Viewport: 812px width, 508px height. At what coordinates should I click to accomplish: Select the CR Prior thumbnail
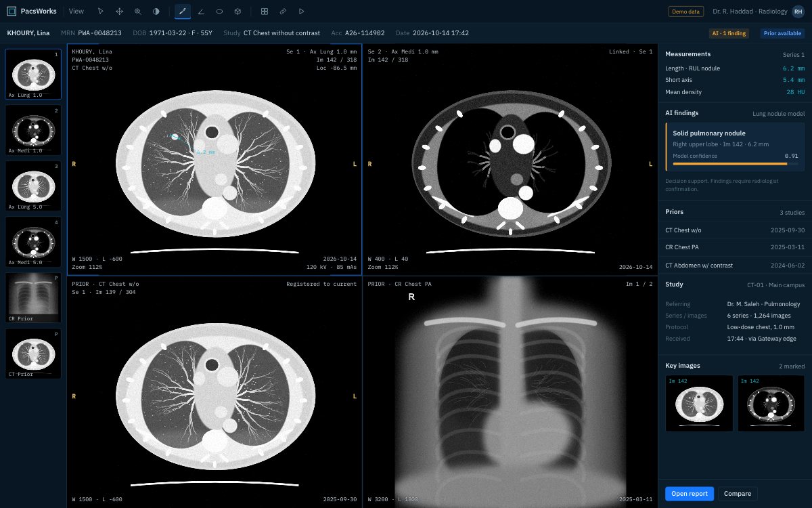pyautogui.click(x=33, y=297)
